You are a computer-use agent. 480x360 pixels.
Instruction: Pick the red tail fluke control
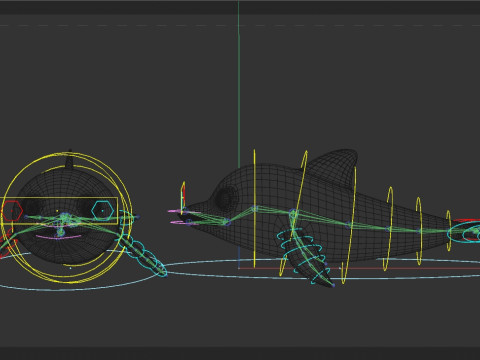pos(467,220)
